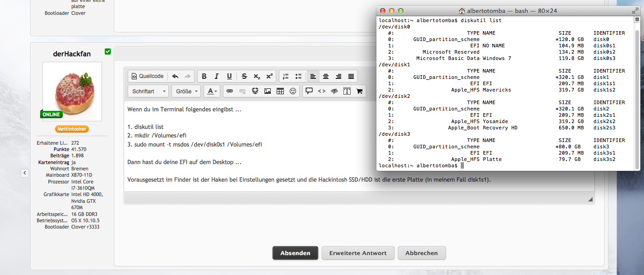
Task: Click '/dev/disk3' heading in Terminal
Action: tap(394, 134)
